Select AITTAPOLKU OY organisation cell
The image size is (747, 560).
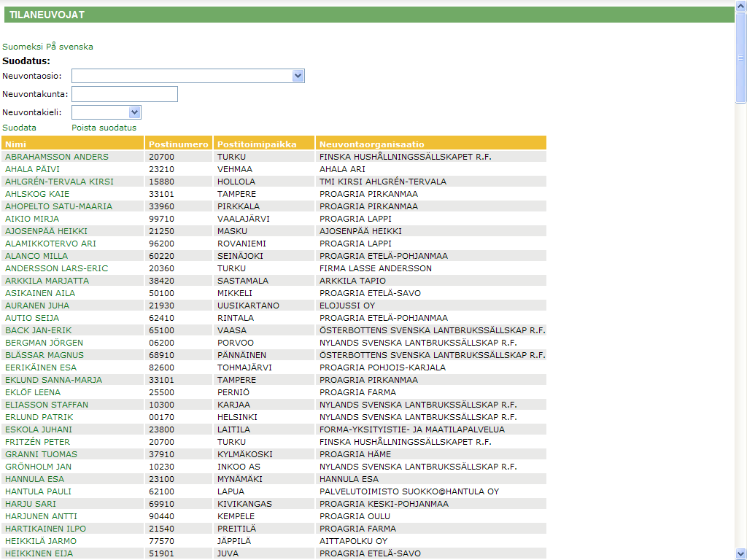click(431, 540)
